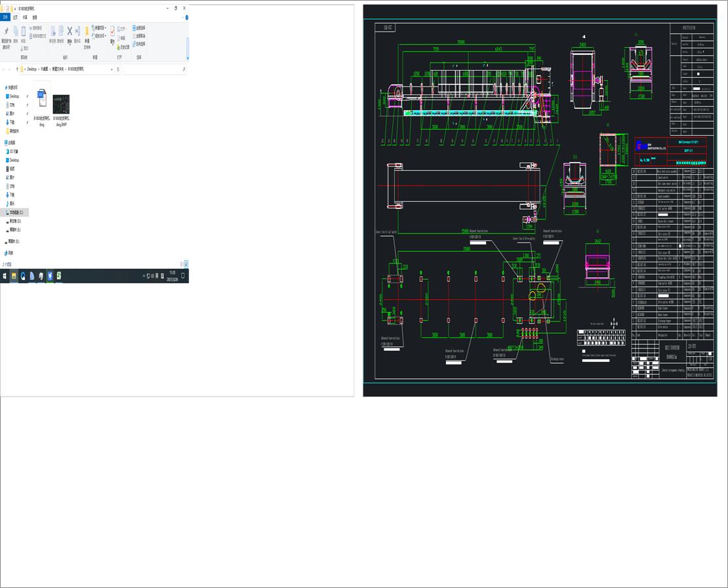Click the Forward navigation arrow

tap(9, 69)
